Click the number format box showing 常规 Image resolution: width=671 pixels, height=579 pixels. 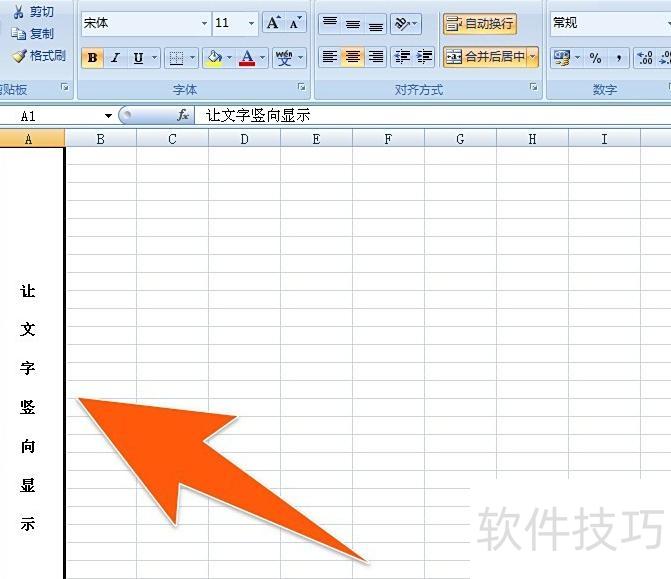pos(609,23)
